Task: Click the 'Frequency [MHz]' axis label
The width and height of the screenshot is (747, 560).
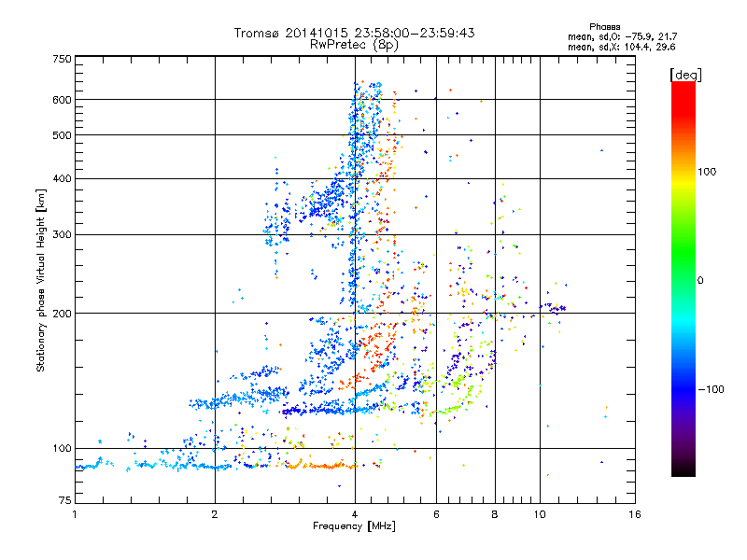Action: click(x=354, y=526)
